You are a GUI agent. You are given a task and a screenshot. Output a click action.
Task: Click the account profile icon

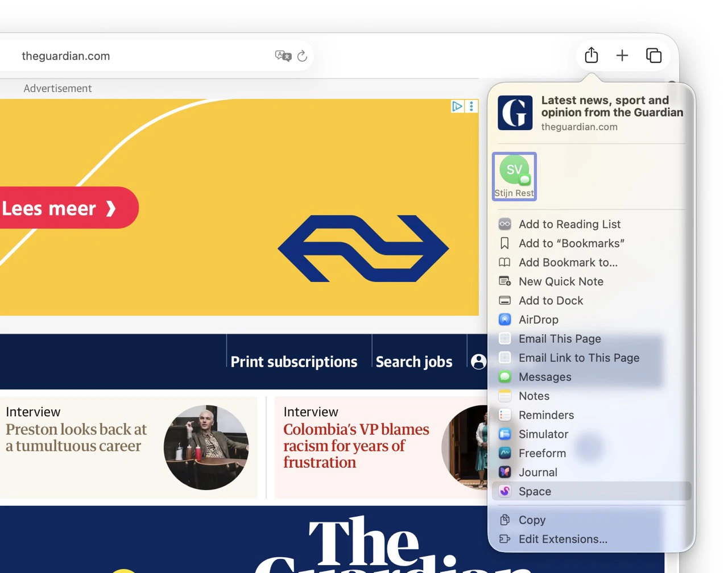[479, 362]
